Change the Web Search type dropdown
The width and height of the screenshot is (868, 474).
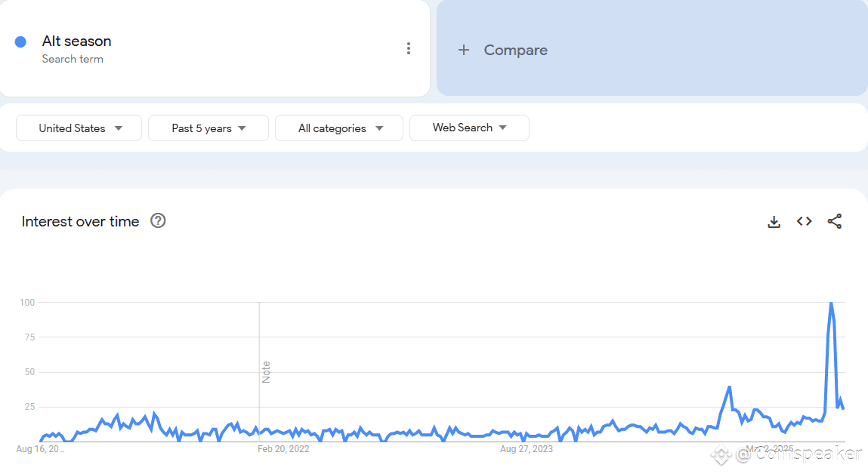[x=469, y=128]
